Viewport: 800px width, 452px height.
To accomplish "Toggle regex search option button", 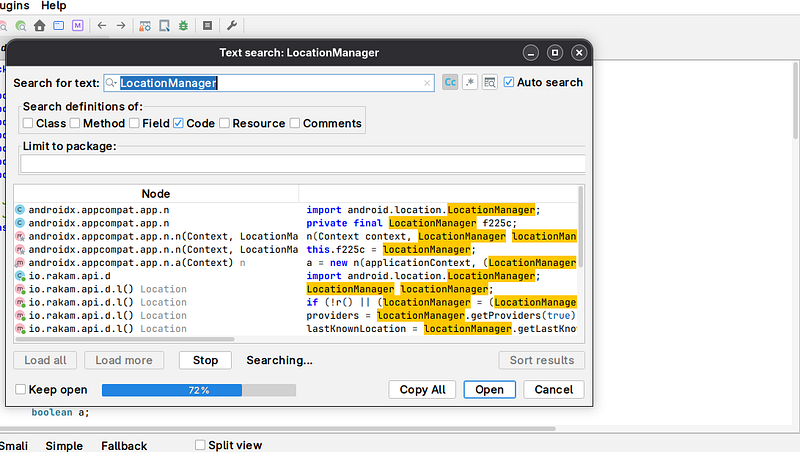I will 470,82.
